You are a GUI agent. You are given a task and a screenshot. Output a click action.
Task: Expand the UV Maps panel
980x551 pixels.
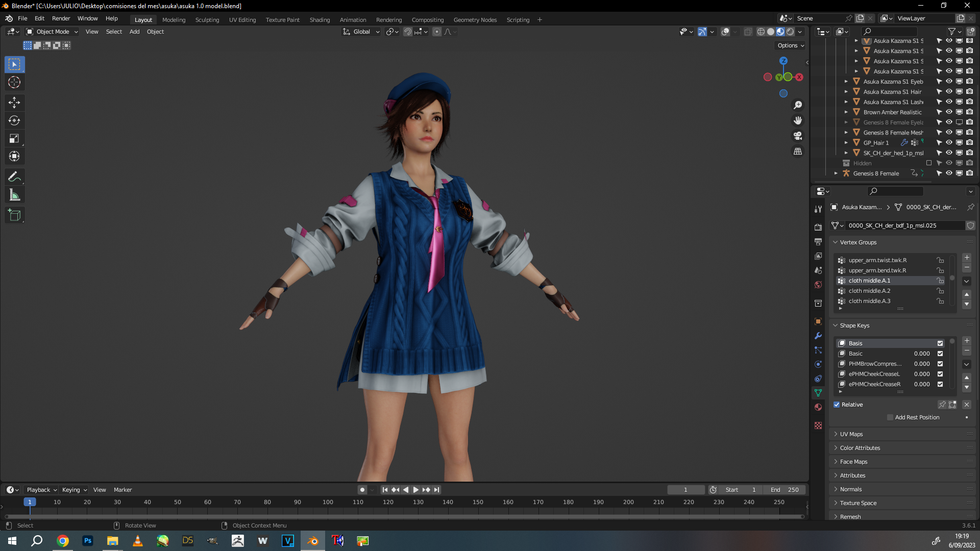(x=851, y=434)
